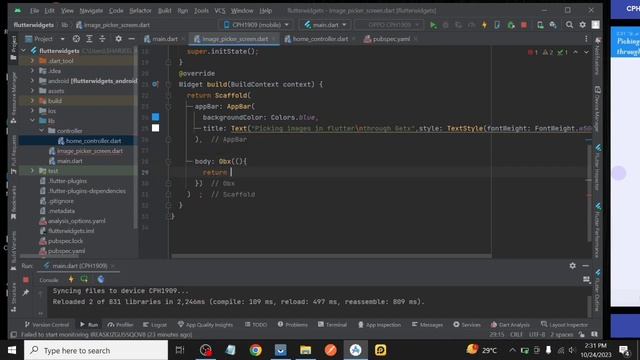
Task: Run the app with the green play button
Action: pyautogui.click(x=433, y=25)
